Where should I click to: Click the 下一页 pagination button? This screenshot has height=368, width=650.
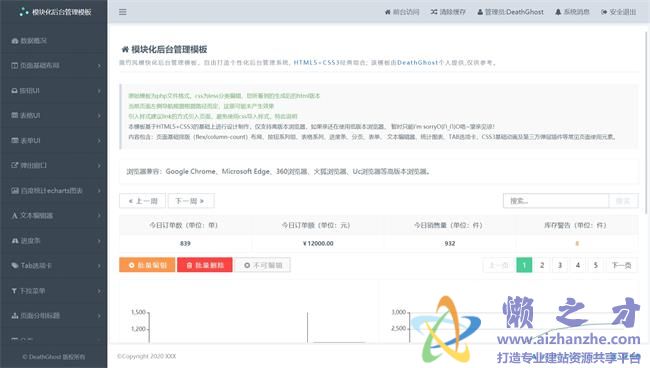pos(622,265)
